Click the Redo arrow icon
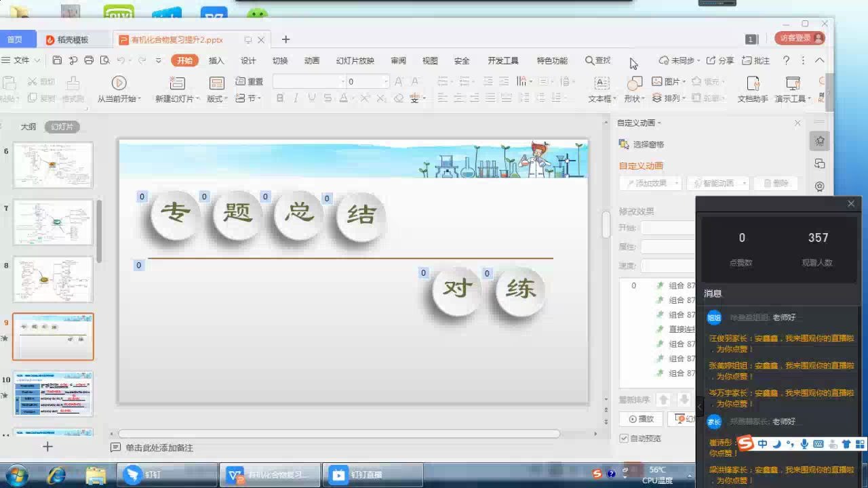The width and height of the screenshot is (868, 488). tap(140, 60)
